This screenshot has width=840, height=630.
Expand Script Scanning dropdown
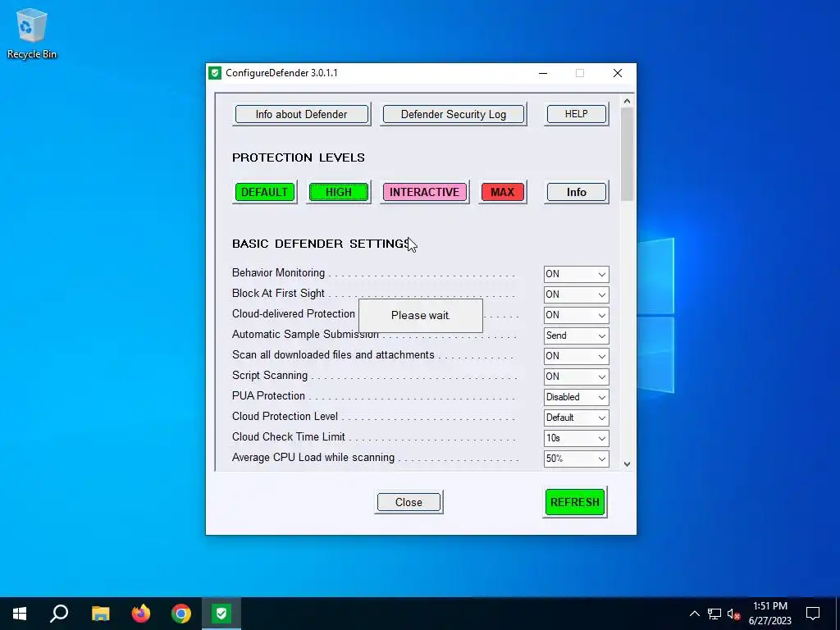[577, 377]
